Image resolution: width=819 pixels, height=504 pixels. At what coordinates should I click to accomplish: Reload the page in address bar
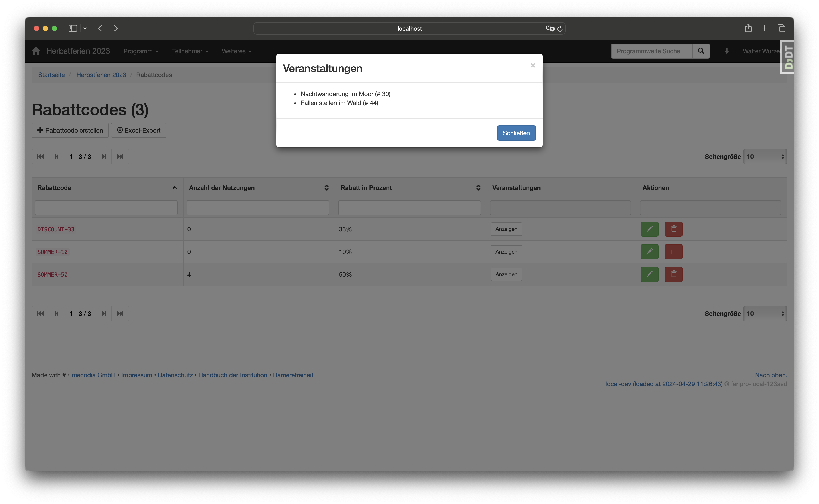coord(560,29)
